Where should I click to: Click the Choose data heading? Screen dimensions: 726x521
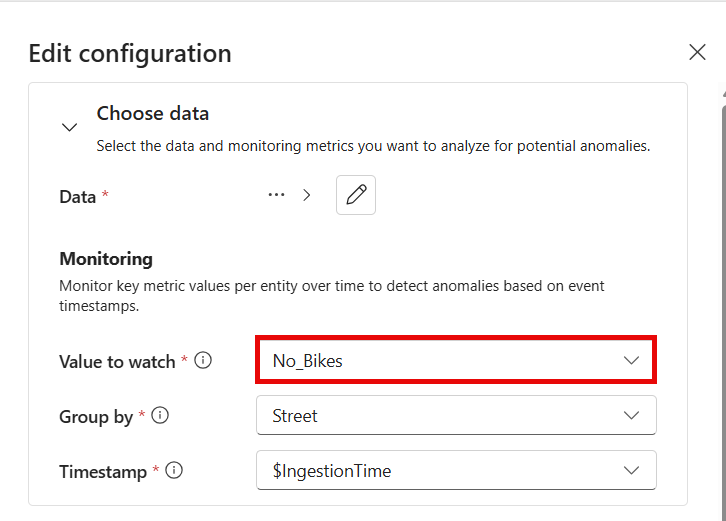click(153, 113)
